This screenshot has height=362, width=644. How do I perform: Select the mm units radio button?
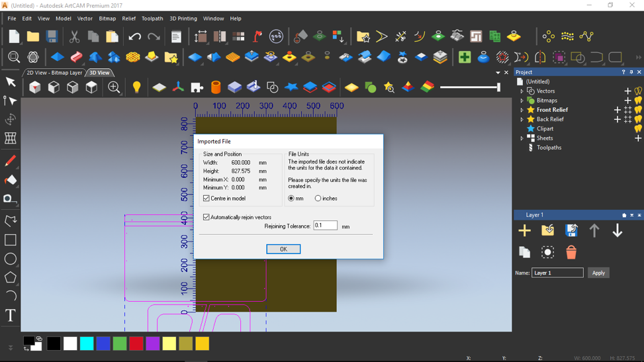click(291, 199)
